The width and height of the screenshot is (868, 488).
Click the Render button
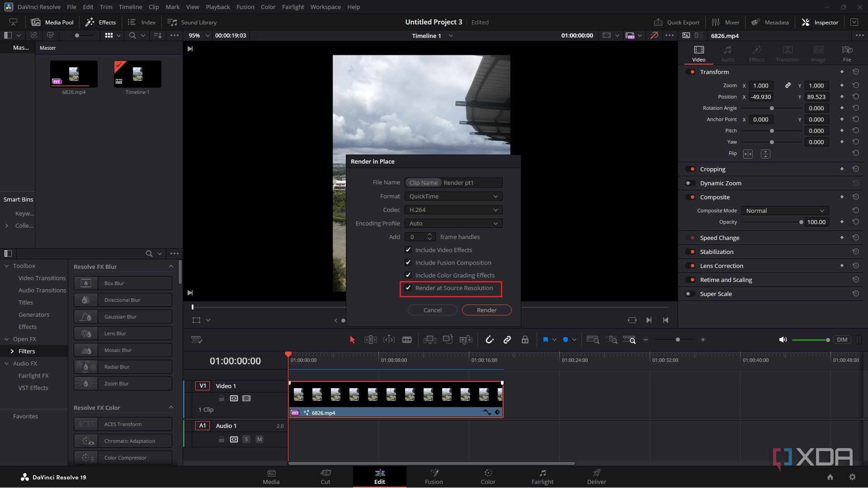(x=486, y=310)
